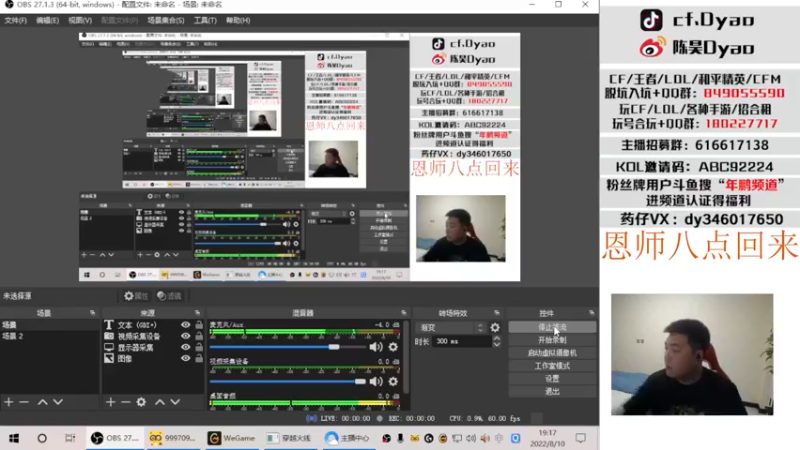The width and height of the screenshot is (800, 450).
Task: Open the notification center icon
Action: click(x=581, y=438)
